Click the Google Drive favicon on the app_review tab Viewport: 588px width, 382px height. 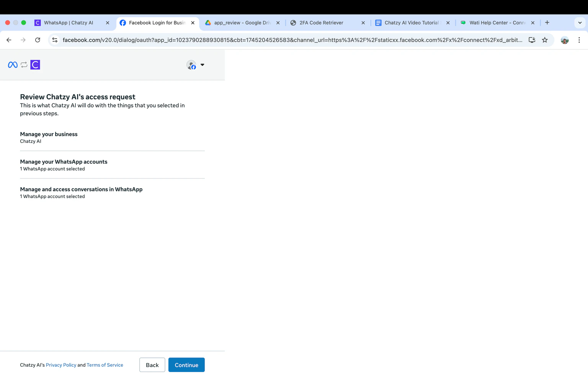click(x=208, y=23)
